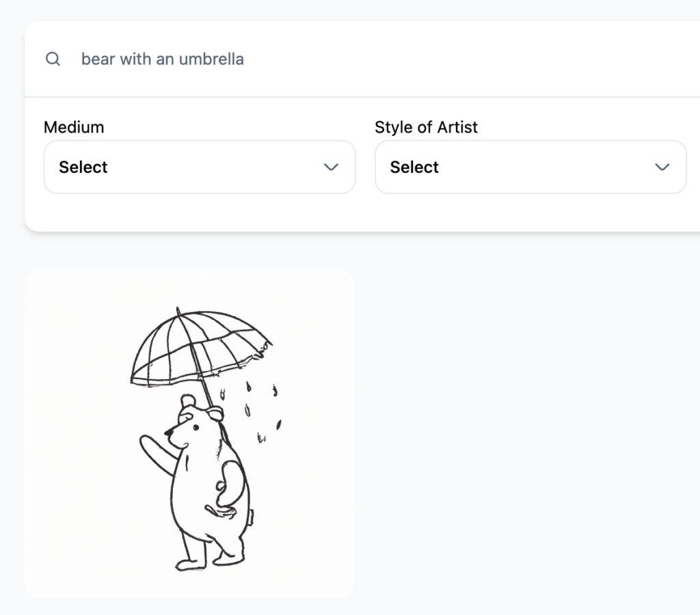Click "Select" text inside Medium box
This screenshot has width=700, height=615.
coord(83,167)
